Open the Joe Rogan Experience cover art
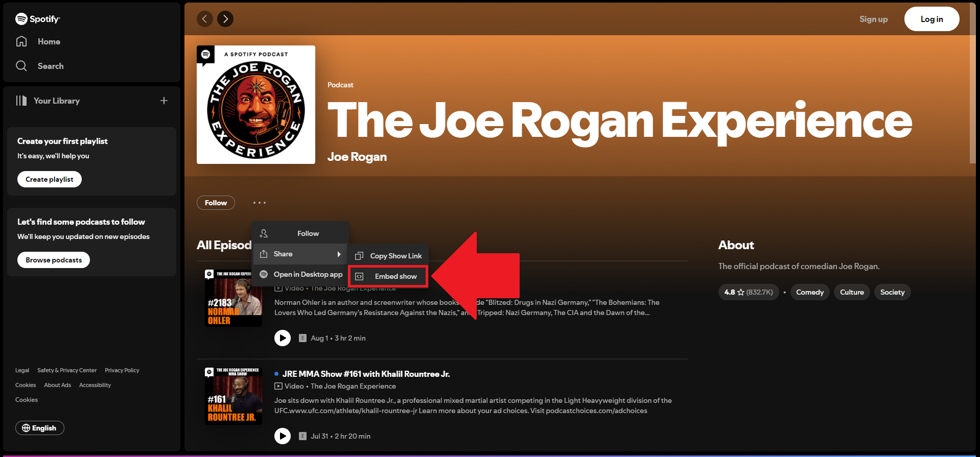 click(256, 105)
